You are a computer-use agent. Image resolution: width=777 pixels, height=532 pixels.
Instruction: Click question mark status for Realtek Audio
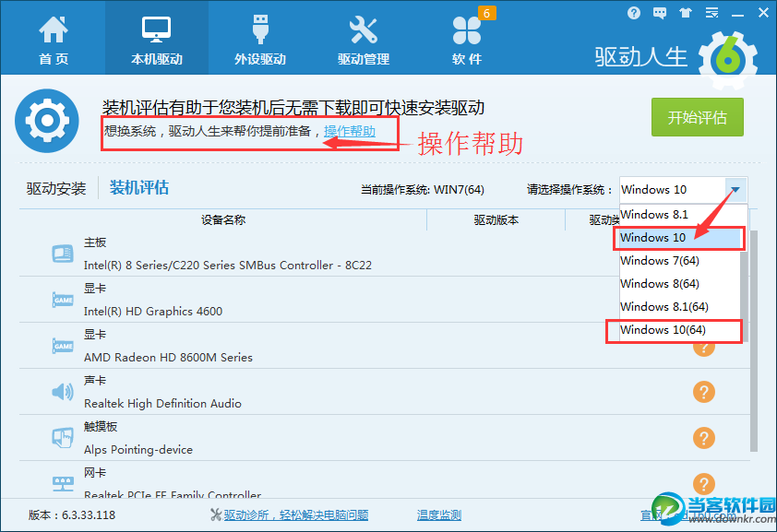pyautogui.click(x=704, y=392)
